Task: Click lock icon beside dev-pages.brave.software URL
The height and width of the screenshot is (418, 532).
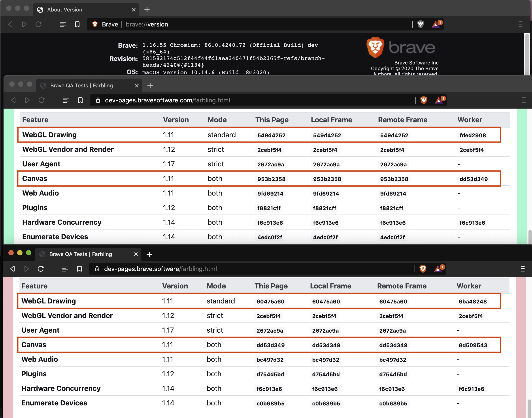Action: (x=97, y=269)
